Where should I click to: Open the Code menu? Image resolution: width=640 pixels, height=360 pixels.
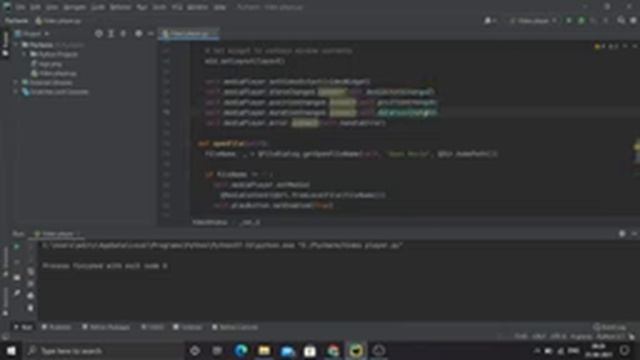98,7
